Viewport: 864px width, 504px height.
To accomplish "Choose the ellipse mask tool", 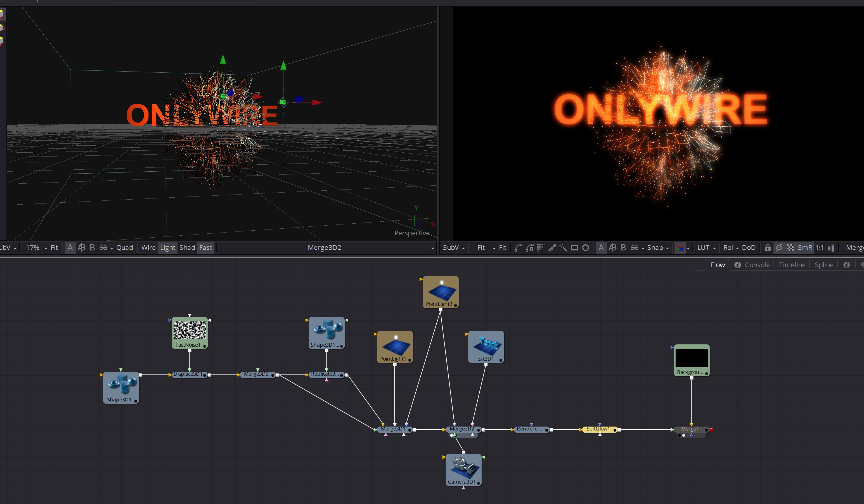I will click(586, 248).
